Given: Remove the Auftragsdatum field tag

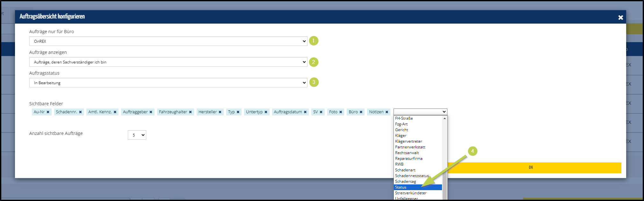Looking at the screenshot, I should click(x=305, y=112).
